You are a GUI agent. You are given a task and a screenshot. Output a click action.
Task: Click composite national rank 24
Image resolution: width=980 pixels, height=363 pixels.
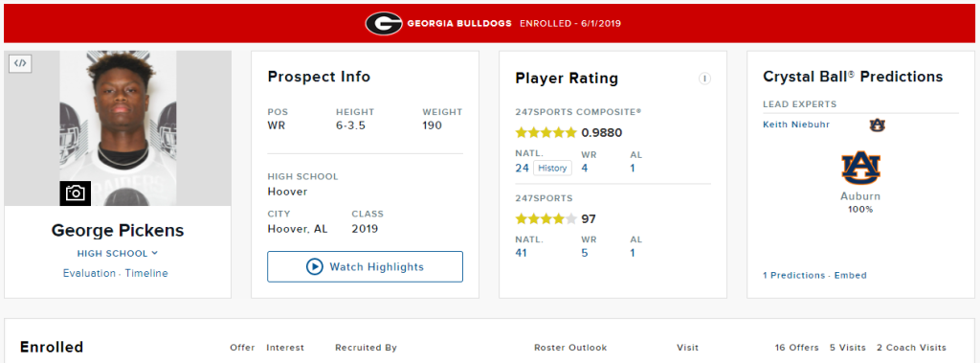point(523,168)
